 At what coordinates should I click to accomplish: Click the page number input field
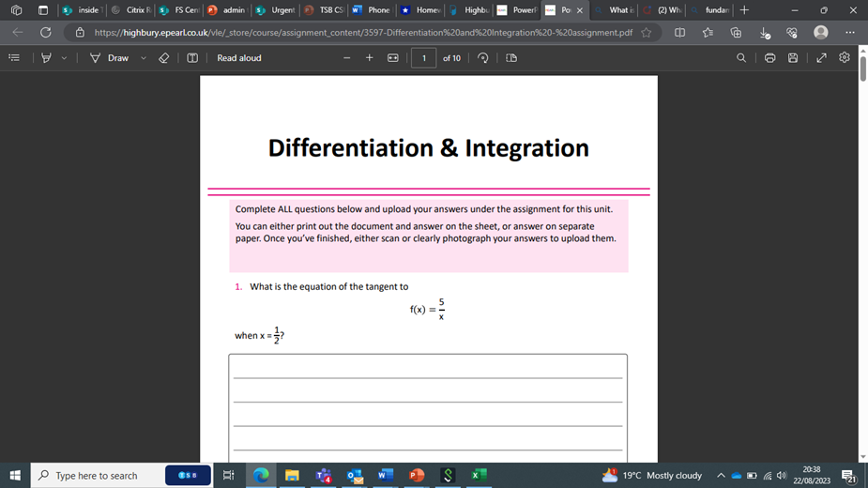tap(423, 57)
